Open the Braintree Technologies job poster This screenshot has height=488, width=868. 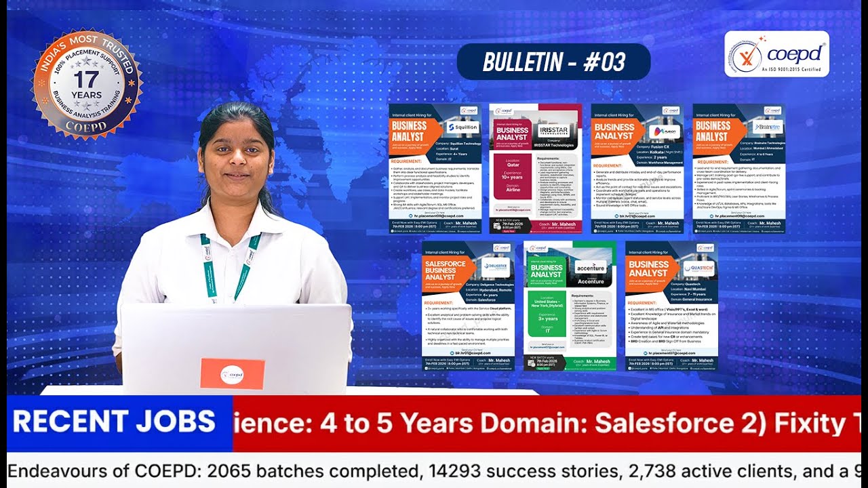click(739, 169)
